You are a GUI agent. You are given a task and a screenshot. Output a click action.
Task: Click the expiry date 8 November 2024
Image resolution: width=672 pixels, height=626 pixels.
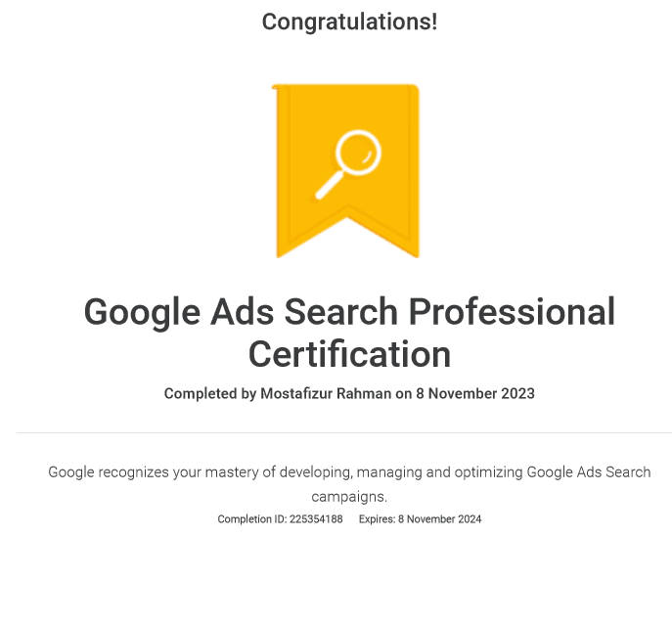[439, 519]
